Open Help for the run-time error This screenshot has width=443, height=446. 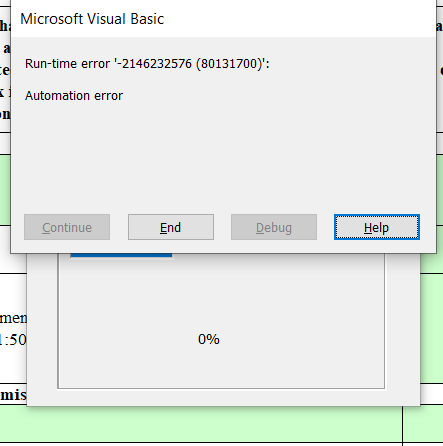click(x=377, y=227)
